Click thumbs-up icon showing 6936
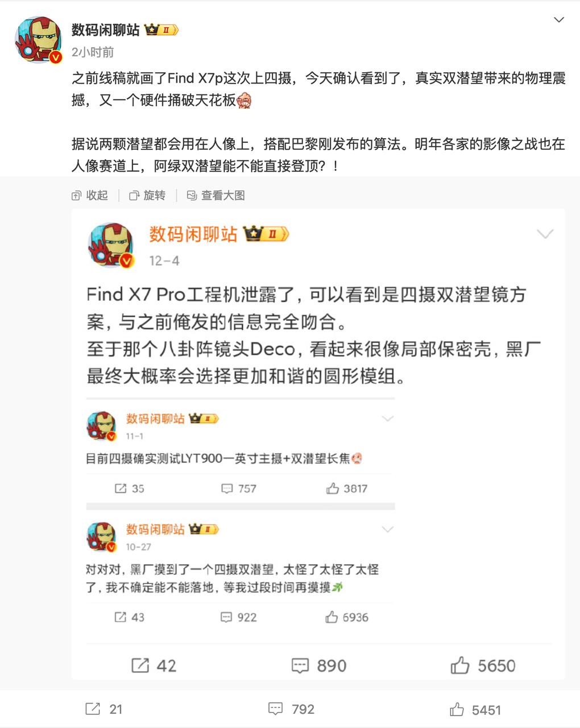Image resolution: width=580 pixels, height=728 pixels. [x=332, y=617]
